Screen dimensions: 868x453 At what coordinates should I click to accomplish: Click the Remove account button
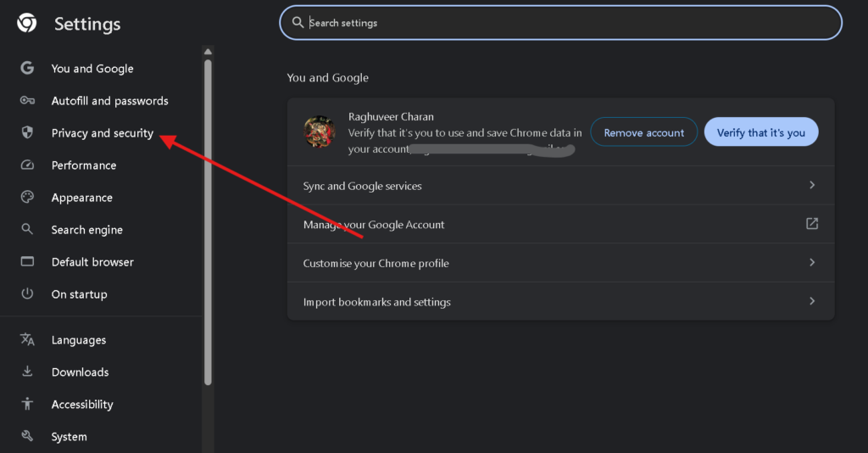pyautogui.click(x=644, y=132)
